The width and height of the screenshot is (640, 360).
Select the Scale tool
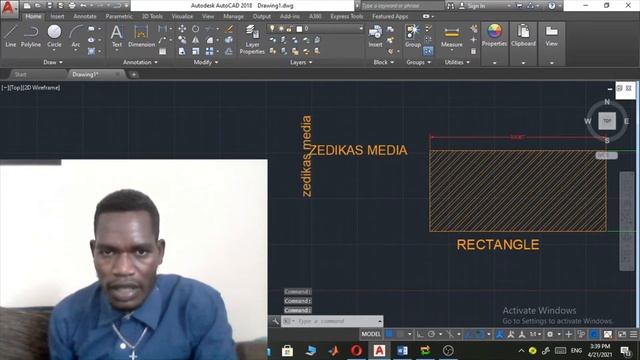click(196, 51)
